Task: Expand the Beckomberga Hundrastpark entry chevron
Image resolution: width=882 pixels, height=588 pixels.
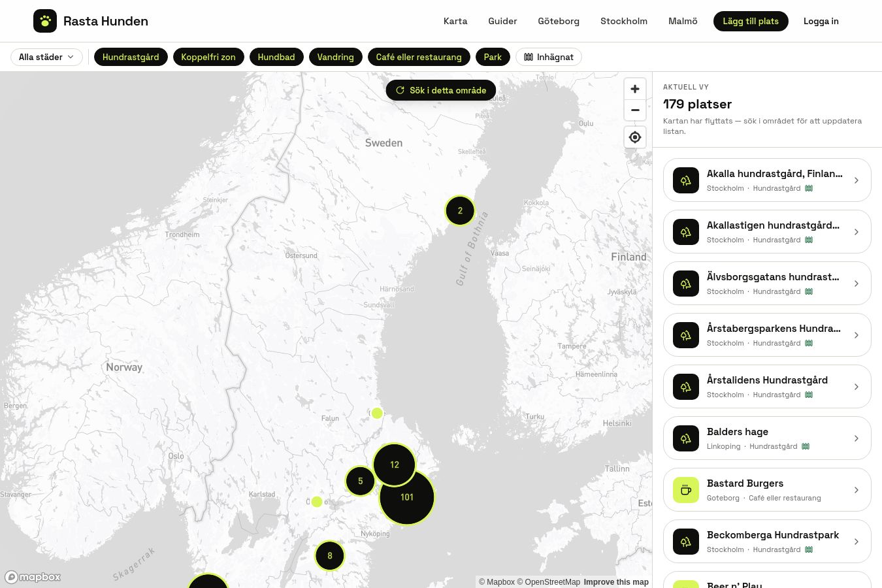Action: pos(857,542)
